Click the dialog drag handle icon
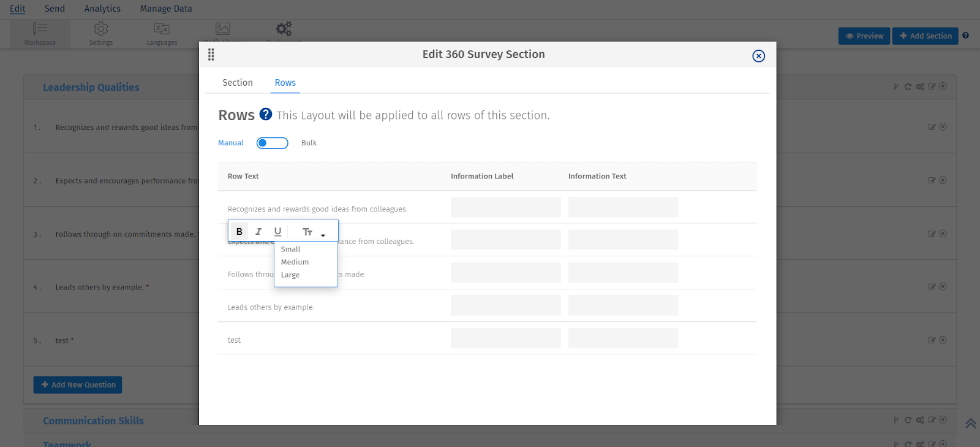Viewport: 980px width, 447px height. click(x=211, y=55)
